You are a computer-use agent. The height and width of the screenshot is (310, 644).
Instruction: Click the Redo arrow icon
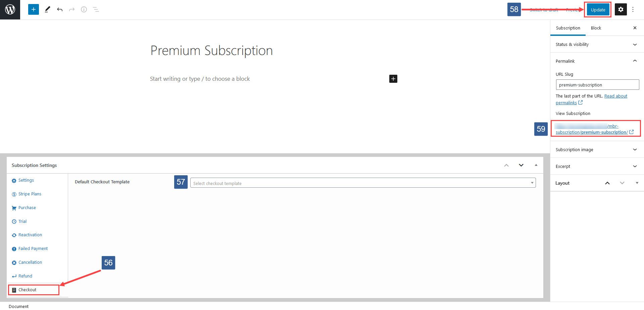tap(72, 9)
